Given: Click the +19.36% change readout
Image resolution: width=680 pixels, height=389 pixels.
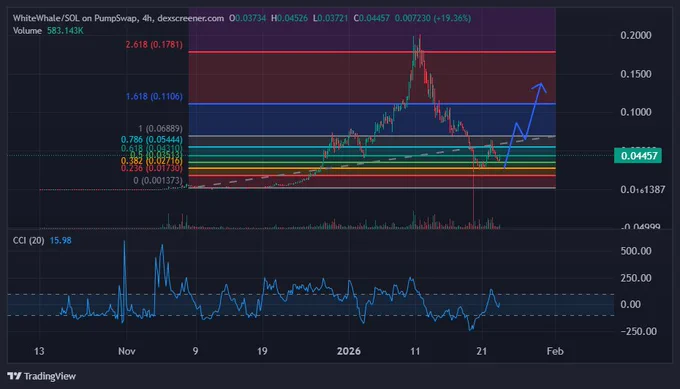Looking at the screenshot, I should point(452,18).
